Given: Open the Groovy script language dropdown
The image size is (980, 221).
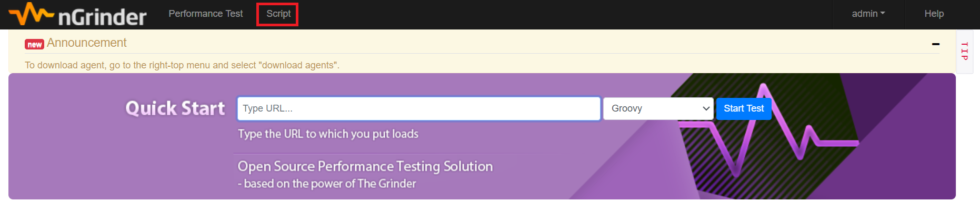Looking at the screenshot, I should [x=658, y=108].
